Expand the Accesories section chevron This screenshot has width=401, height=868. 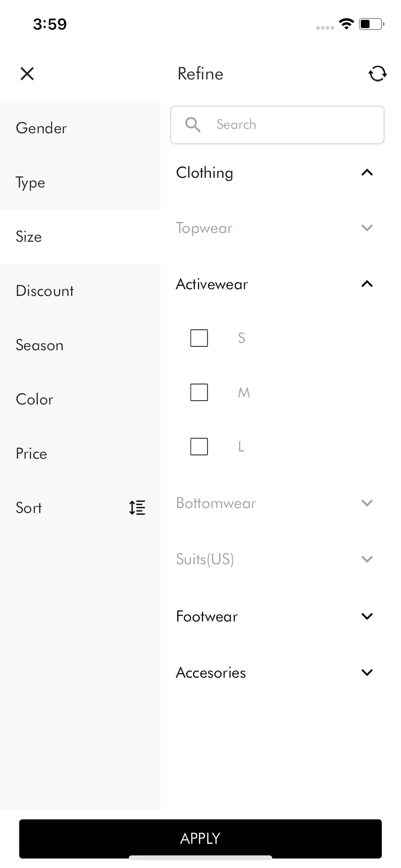367,672
